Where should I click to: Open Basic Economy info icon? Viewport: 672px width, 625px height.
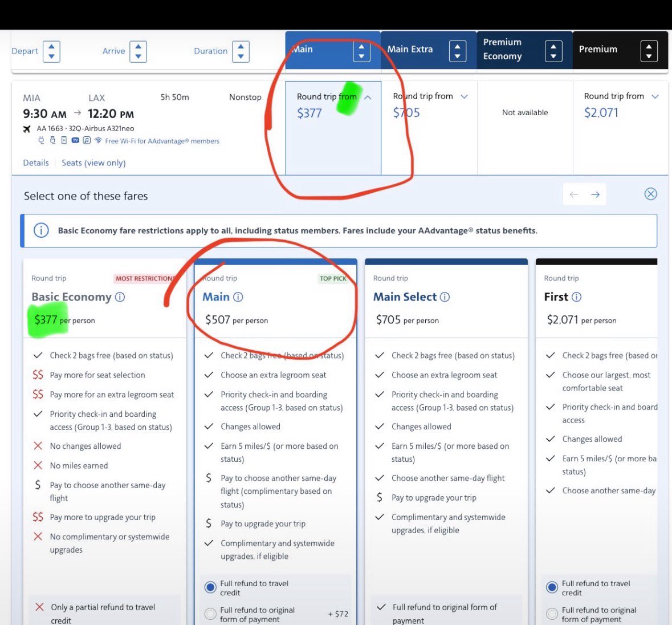120,297
